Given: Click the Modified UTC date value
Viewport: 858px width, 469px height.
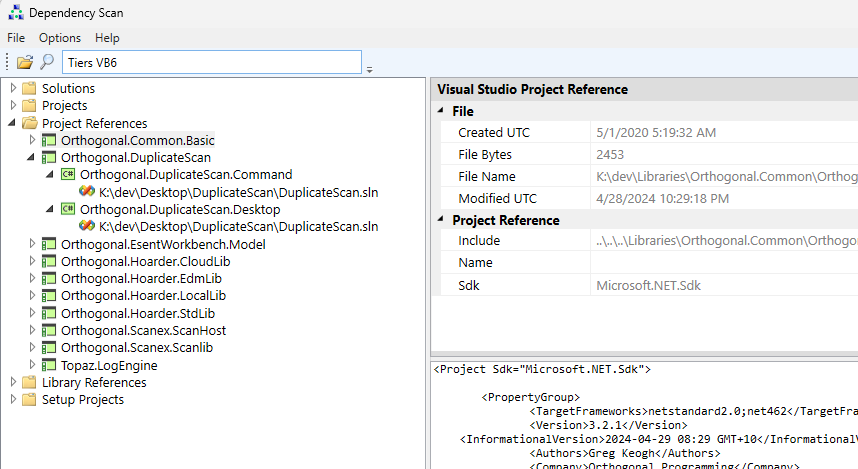Looking at the screenshot, I should click(x=662, y=198).
